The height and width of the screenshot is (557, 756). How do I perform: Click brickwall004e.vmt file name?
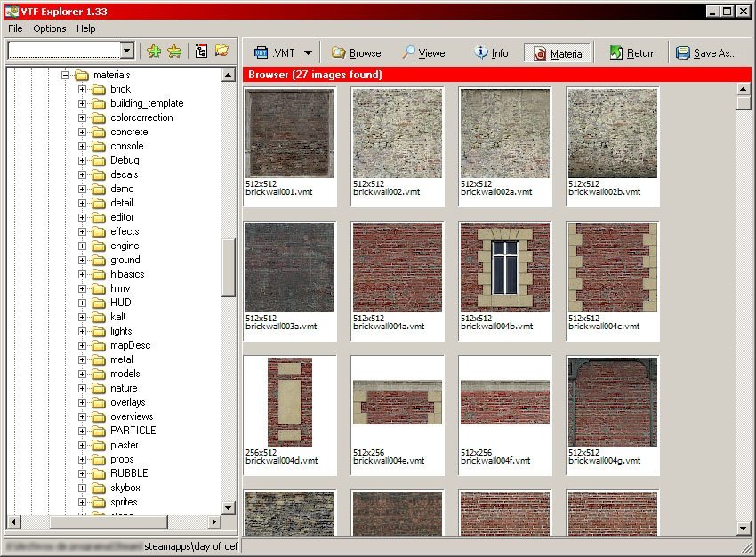tap(389, 461)
